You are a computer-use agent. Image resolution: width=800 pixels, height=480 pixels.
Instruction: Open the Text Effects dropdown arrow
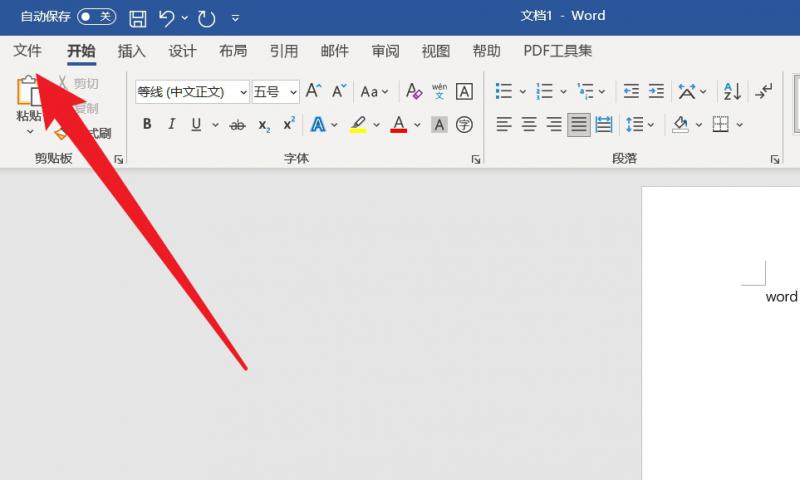click(x=334, y=124)
